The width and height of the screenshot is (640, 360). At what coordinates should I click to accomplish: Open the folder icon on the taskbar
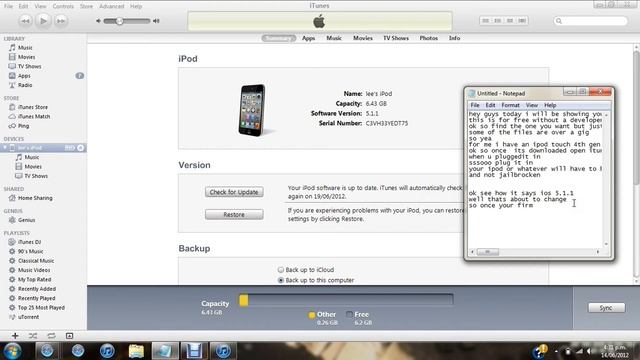[x=136, y=351]
